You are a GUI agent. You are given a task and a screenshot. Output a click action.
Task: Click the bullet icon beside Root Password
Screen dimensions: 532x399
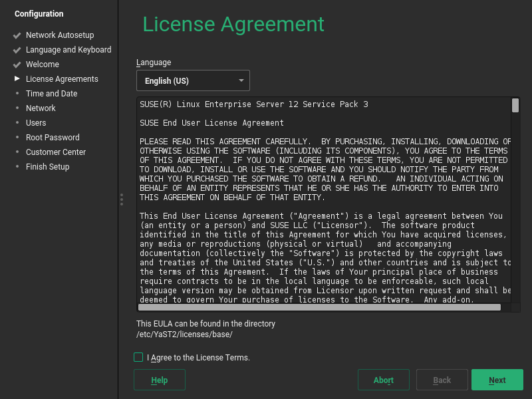(16, 138)
